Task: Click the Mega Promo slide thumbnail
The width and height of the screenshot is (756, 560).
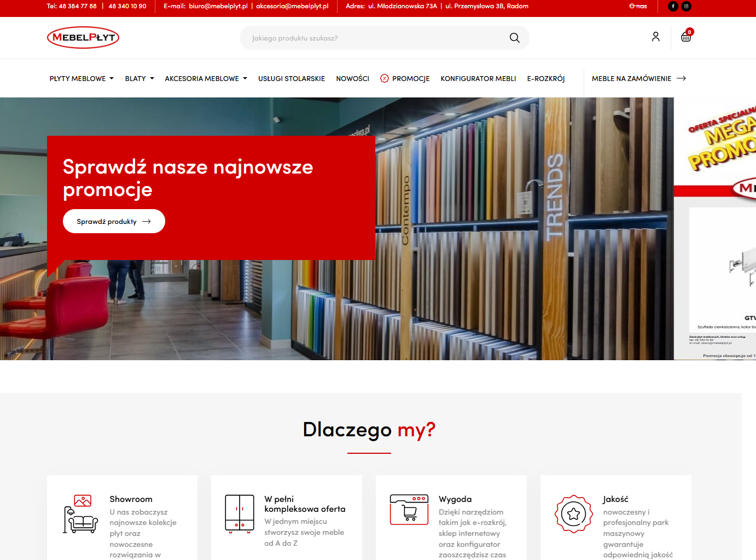Action: point(715,229)
